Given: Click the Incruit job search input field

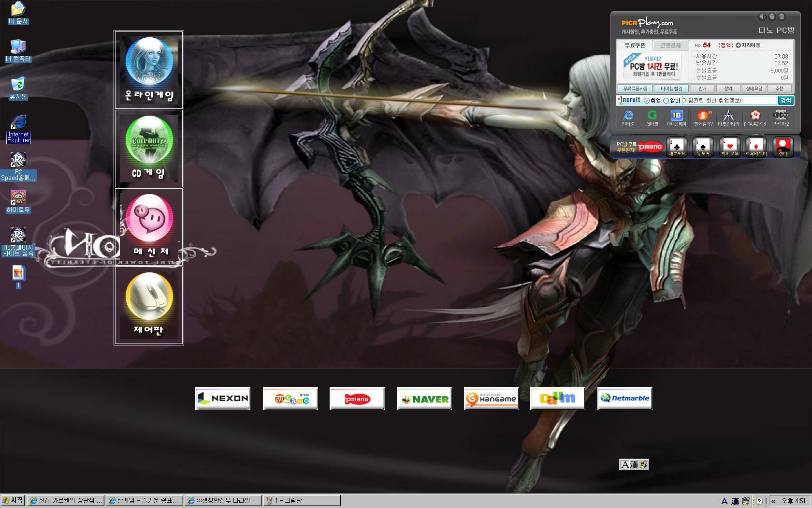Looking at the screenshot, I should (729, 101).
